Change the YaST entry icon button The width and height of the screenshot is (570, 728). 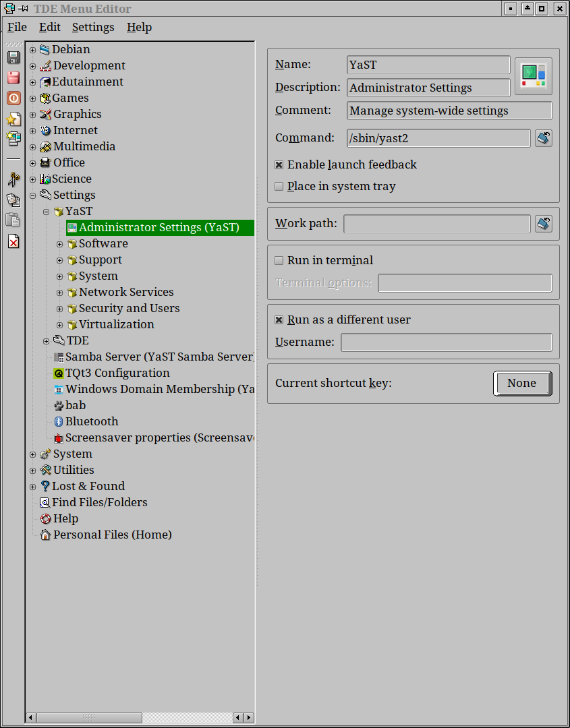click(x=534, y=76)
